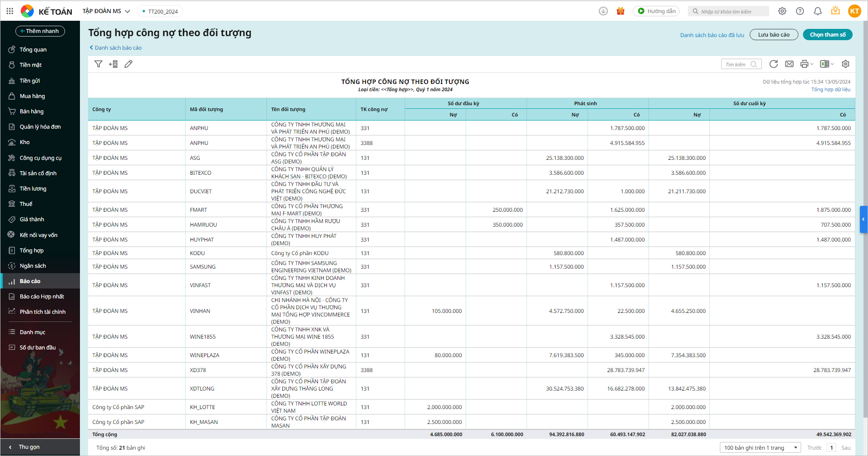Expand the TẬP ĐOÀN MS company dropdown
The image size is (868, 456).
coord(106,11)
